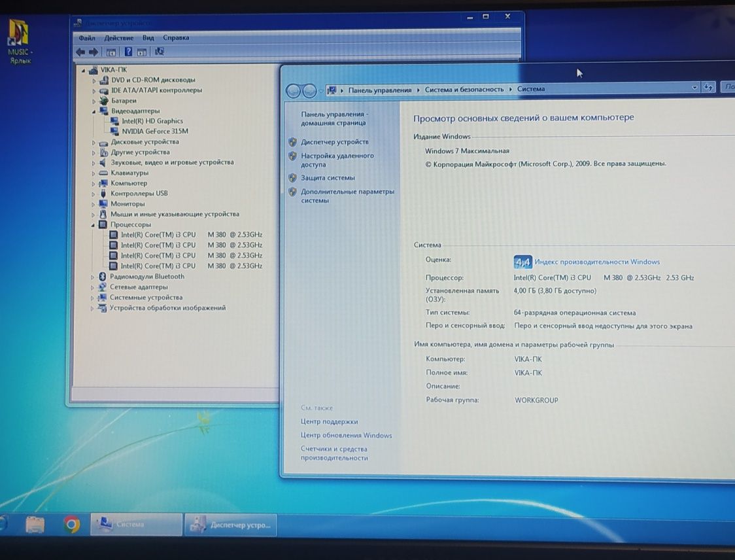Collapse the VIKA-ПК root node
Image resolution: width=735 pixels, height=560 pixels.
click(x=84, y=71)
